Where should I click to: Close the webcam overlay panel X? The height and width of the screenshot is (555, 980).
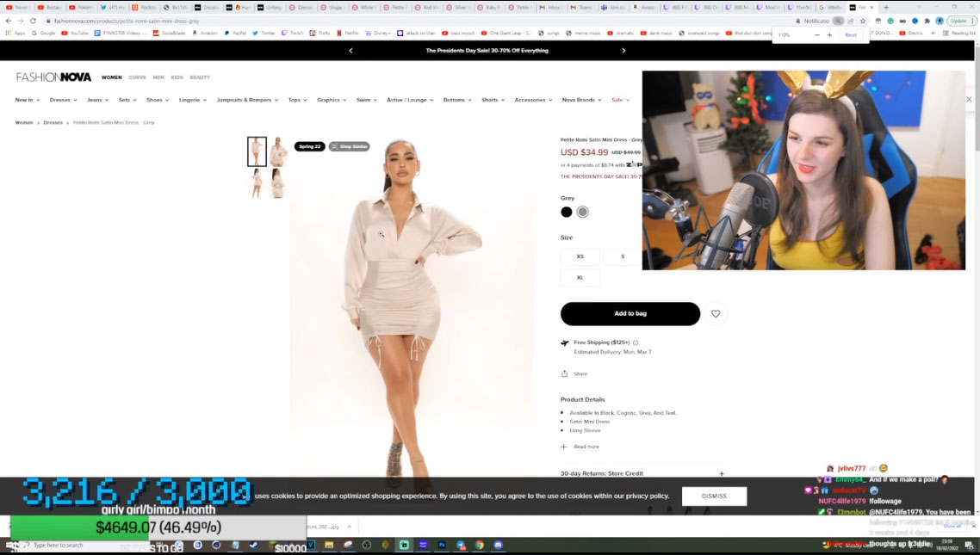point(969,99)
